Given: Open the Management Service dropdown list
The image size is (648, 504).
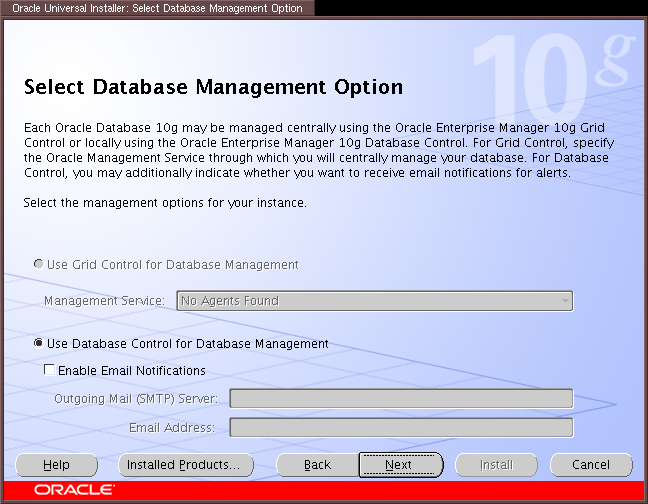Looking at the screenshot, I should [374, 300].
